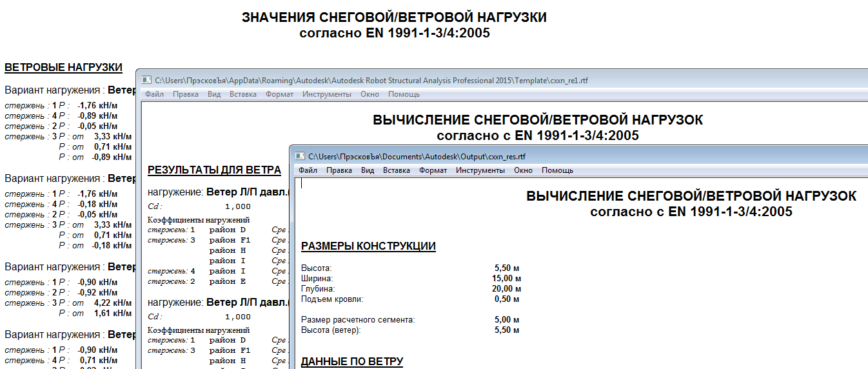Open Файл menu in cxxn_res.rtf window
The image size is (868, 369).
pos(308,170)
